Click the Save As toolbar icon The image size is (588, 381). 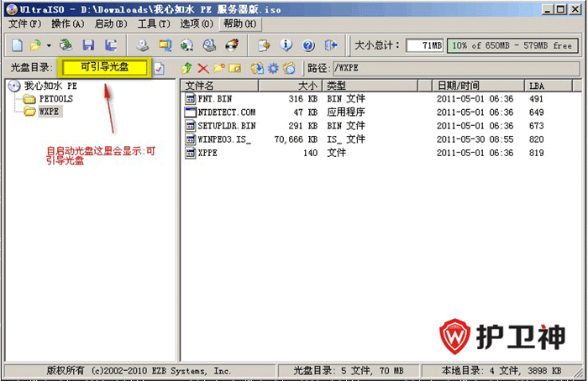(x=111, y=45)
